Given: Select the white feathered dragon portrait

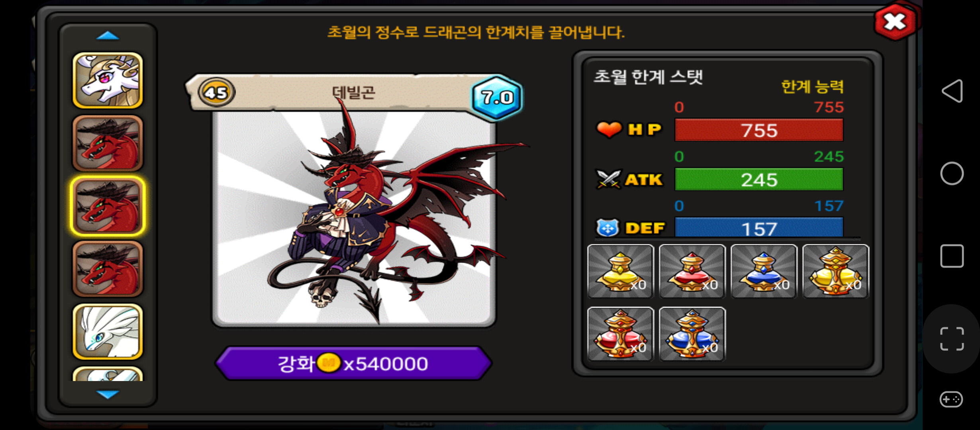Looking at the screenshot, I should [x=108, y=332].
